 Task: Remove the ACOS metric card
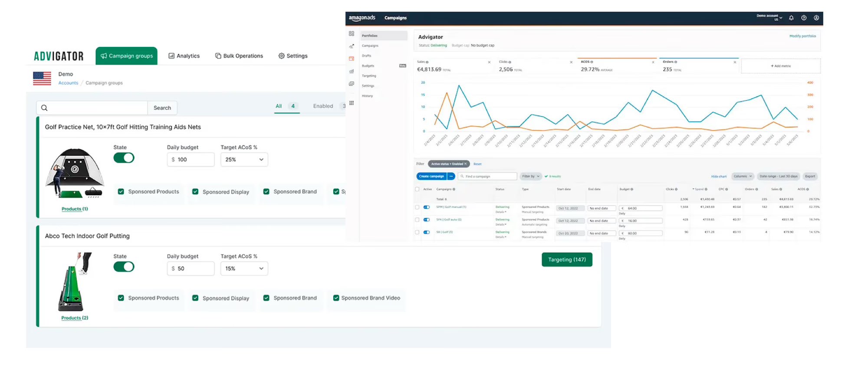653,62
